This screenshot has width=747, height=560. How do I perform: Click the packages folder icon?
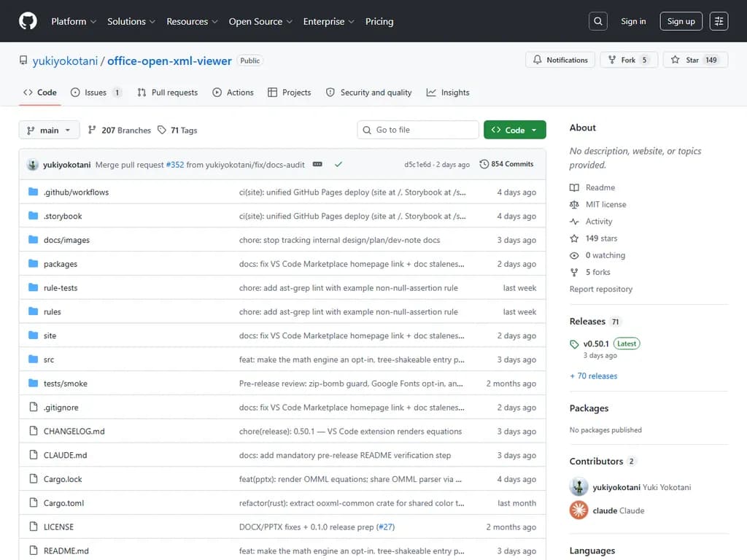[33, 263]
